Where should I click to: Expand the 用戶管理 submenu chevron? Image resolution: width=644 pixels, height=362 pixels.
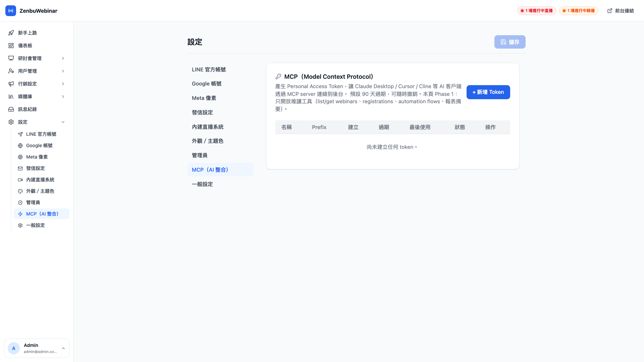(x=63, y=71)
